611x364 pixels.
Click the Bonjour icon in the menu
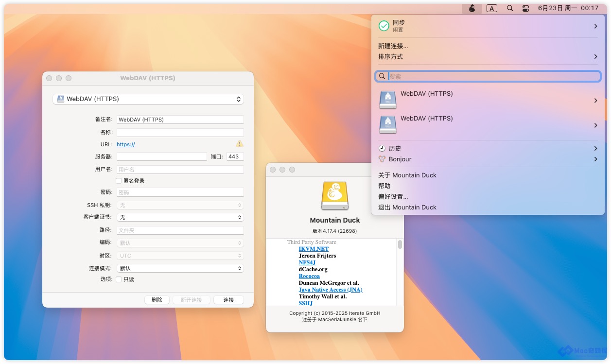(382, 159)
